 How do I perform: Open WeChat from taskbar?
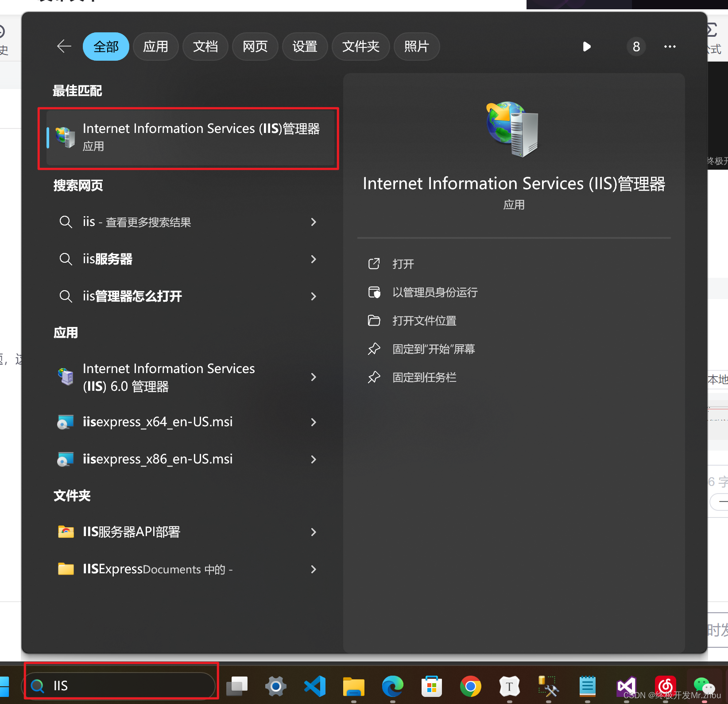tap(704, 686)
